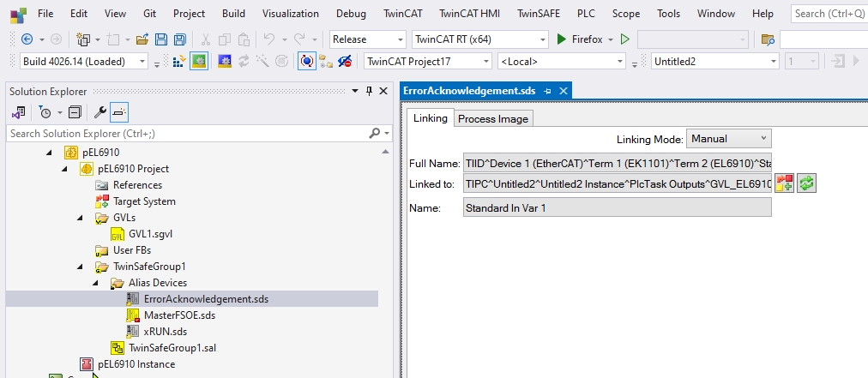Click Collapse All in Solution Explorer

[x=75, y=112]
